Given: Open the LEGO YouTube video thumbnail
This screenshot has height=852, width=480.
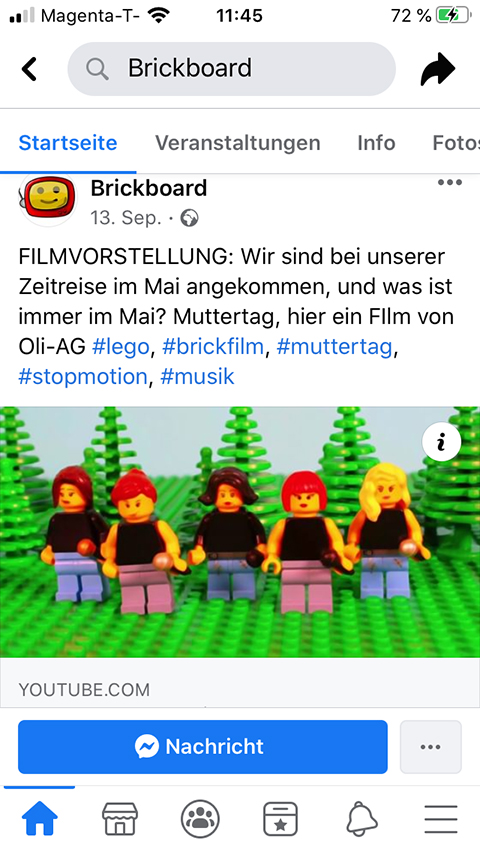Looking at the screenshot, I should point(240,532).
